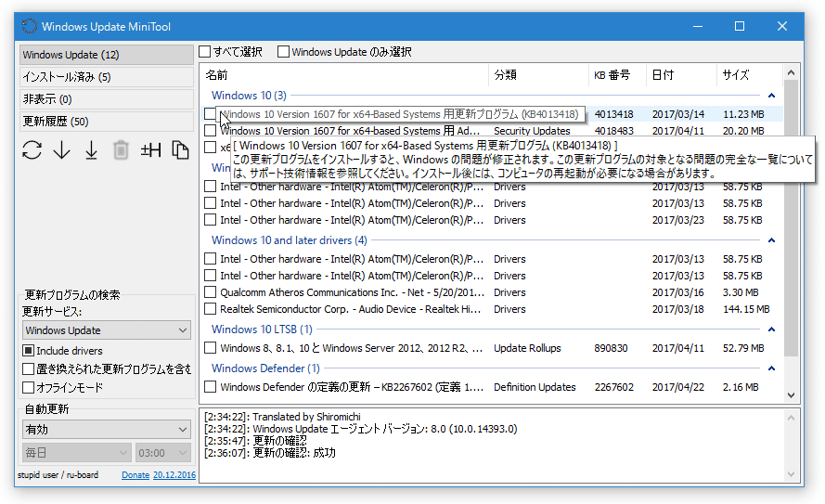The width and height of the screenshot is (825, 504).
Task: Click the trash uninstall icon
Action: pyautogui.click(x=121, y=150)
